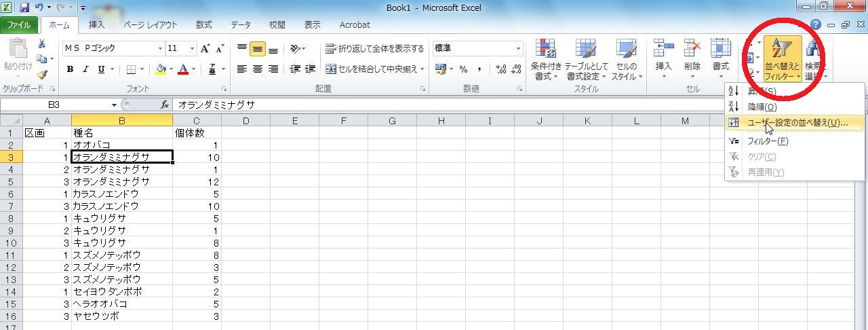This screenshot has height=330, width=868.
Task: Switch to the データ ribbon tab
Action: pos(240,25)
